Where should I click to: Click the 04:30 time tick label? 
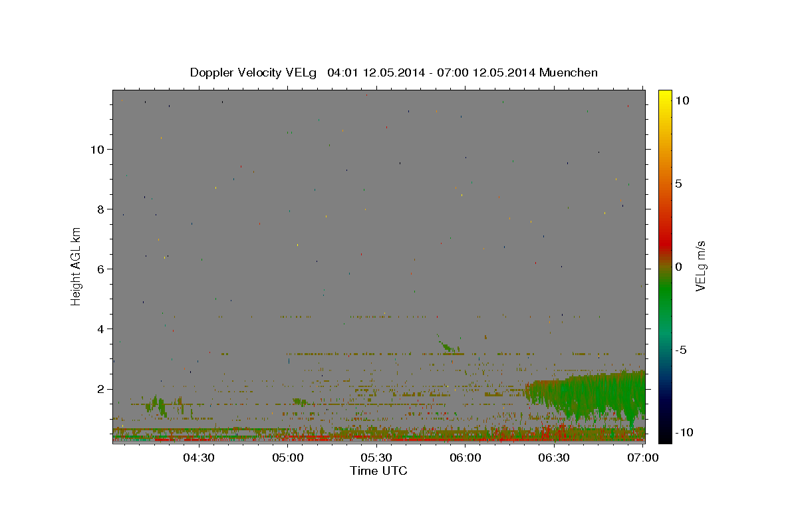tap(198, 458)
